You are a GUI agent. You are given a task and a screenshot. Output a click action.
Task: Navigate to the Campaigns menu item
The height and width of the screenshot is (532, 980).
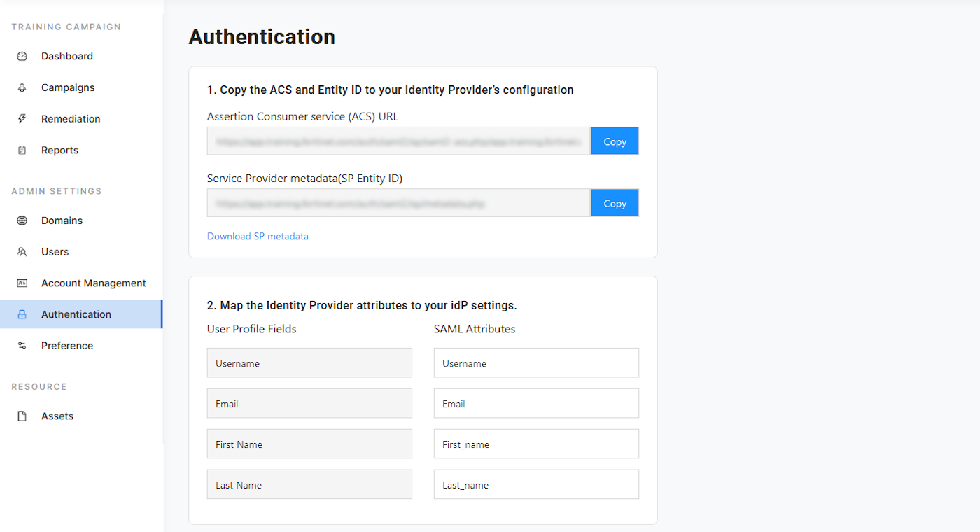click(x=68, y=87)
